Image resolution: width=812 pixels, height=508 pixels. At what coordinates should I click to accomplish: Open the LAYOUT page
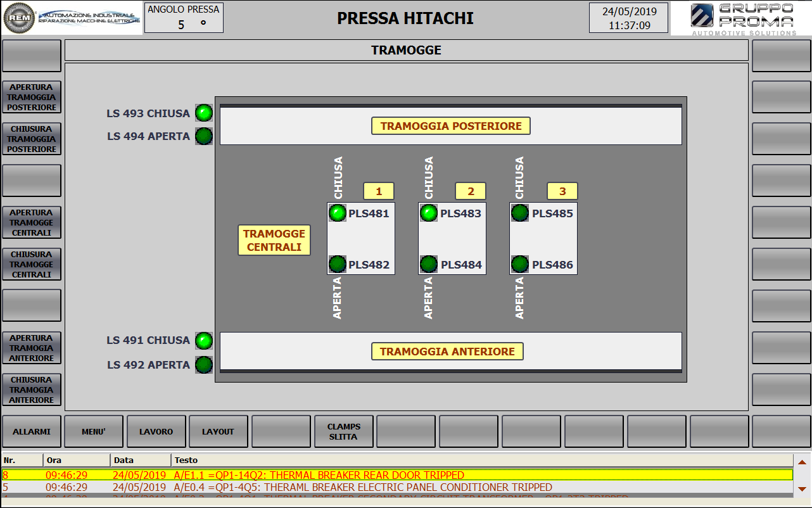click(219, 431)
